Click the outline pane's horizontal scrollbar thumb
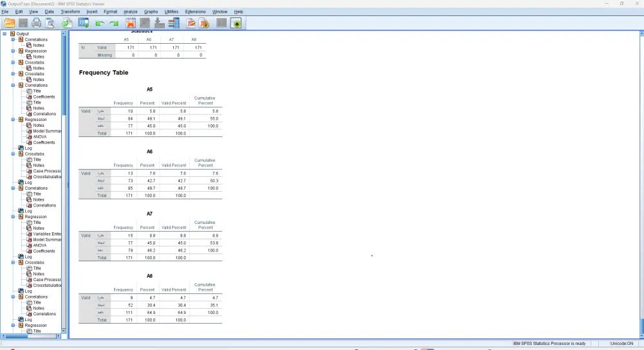 [17, 336]
